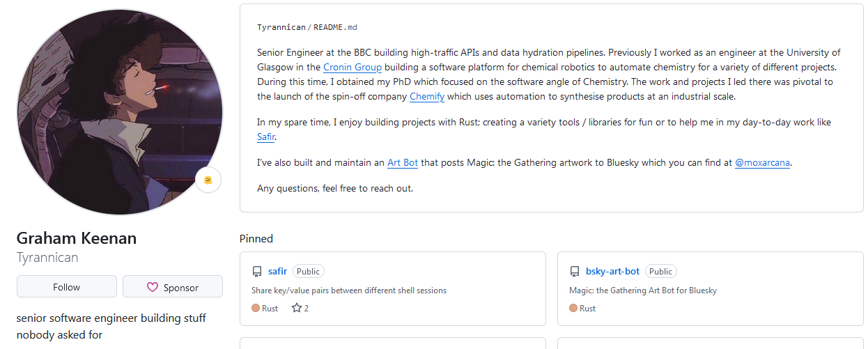The image size is (868, 349).
Task: View the large profile avatar image
Action: pos(120,112)
